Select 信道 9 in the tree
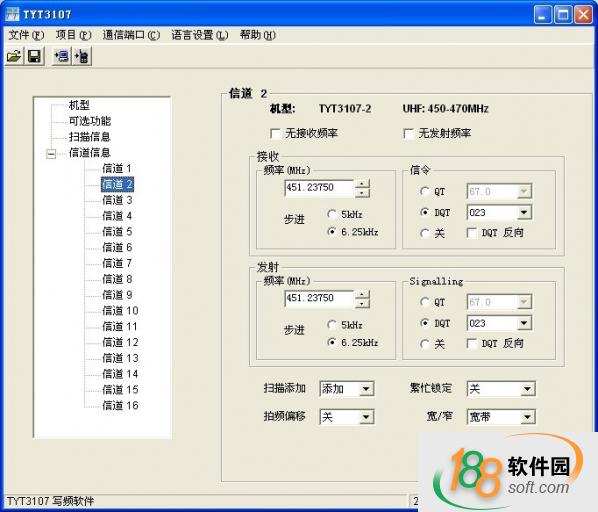This screenshot has width=598, height=512. click(x=117, y=295)
